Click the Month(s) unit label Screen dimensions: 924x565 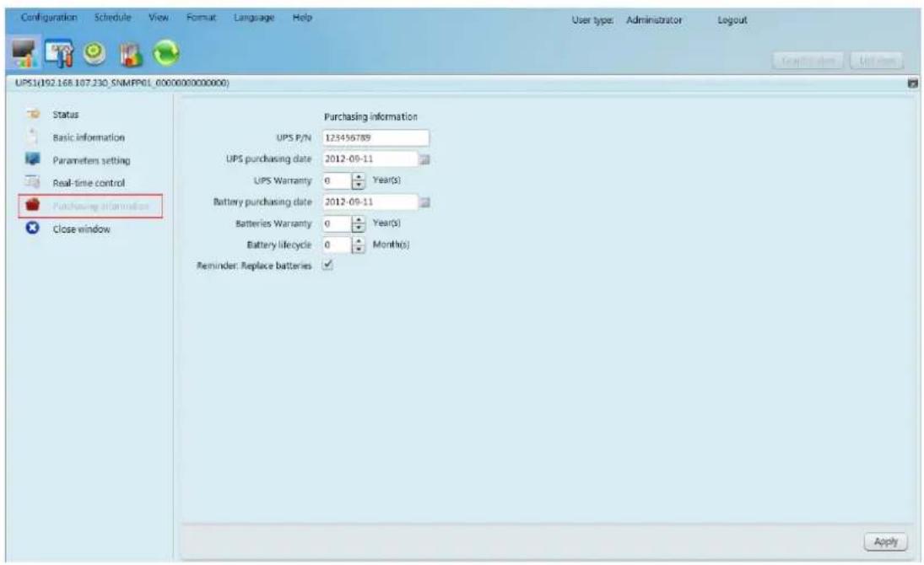point(391,244)
